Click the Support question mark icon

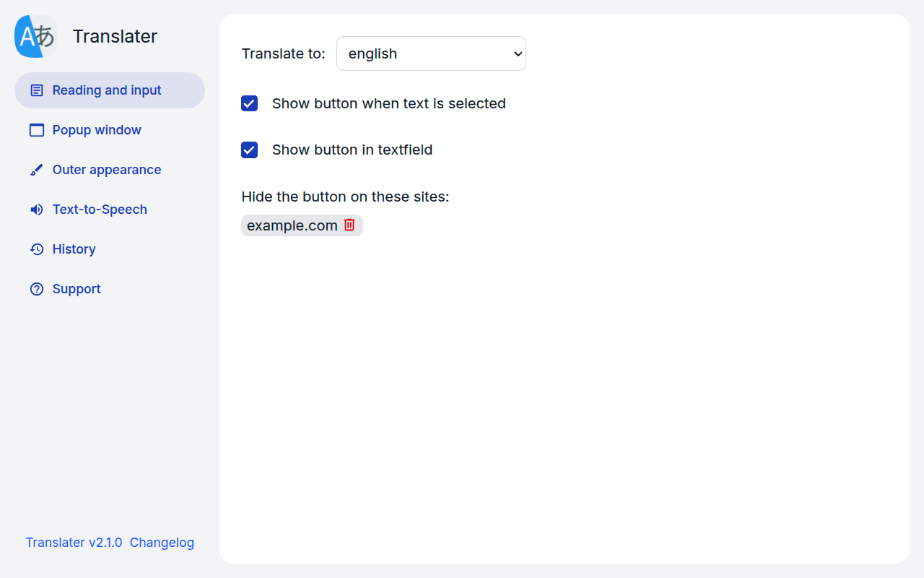37,289
